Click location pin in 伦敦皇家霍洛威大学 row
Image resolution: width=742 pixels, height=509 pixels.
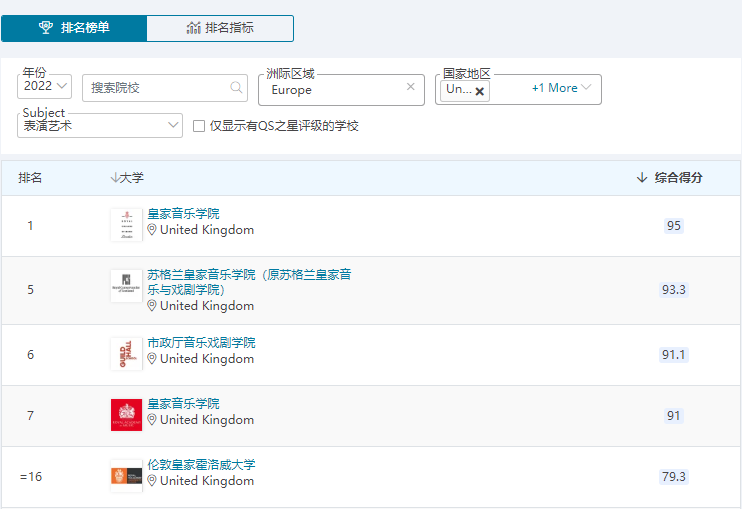coord(151,481)
